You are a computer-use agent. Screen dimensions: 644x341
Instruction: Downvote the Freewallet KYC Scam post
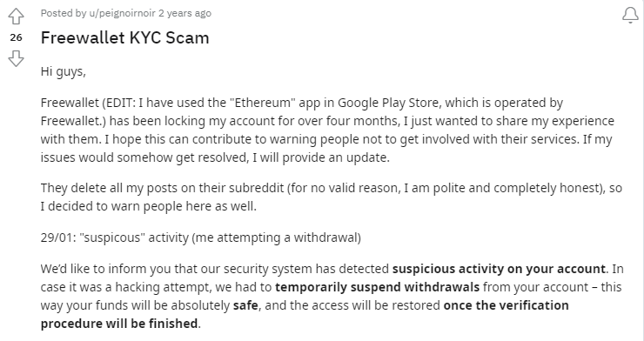coord(16,58)
